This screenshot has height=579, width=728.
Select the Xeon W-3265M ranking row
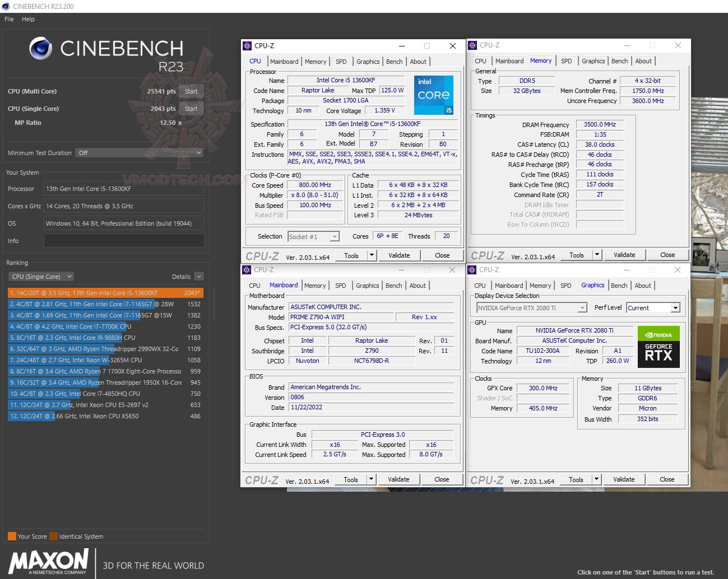105,360
